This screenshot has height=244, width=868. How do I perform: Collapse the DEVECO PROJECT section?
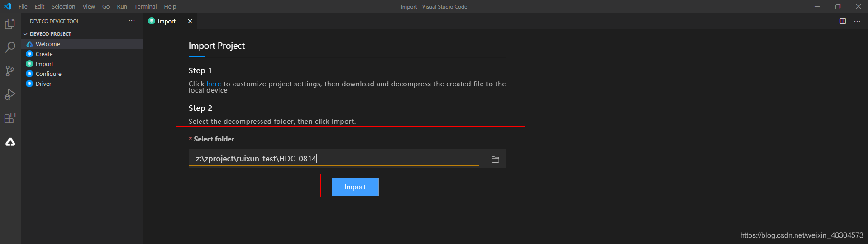(x=25, y=34)
